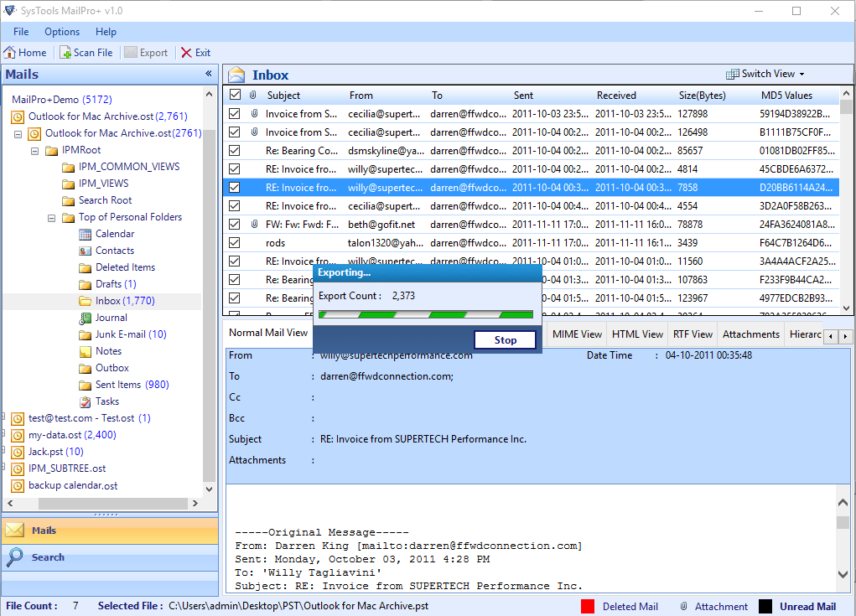
Task: Sort by the MD5 Values column header
Action: click(x=786, y=96)
